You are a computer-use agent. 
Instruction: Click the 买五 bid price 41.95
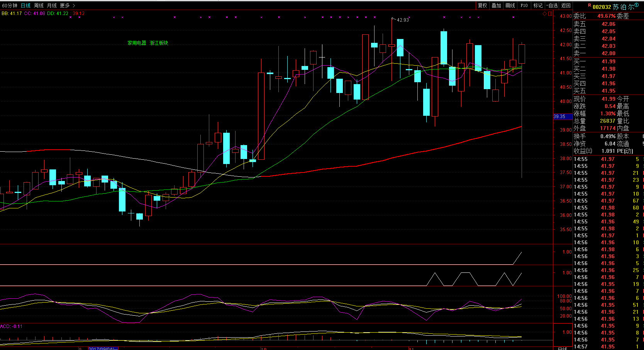[608, 91]
